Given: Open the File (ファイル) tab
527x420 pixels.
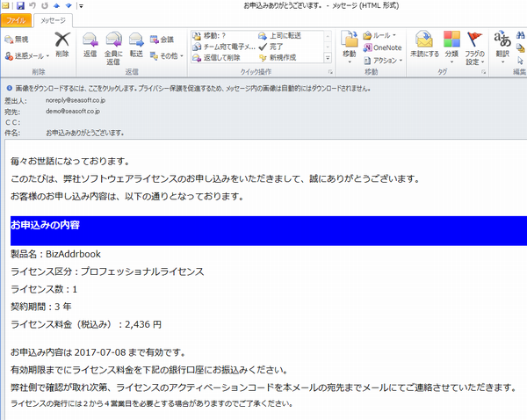Looking at the screenshot, I should pyautogui.click(x=16, y=19).
